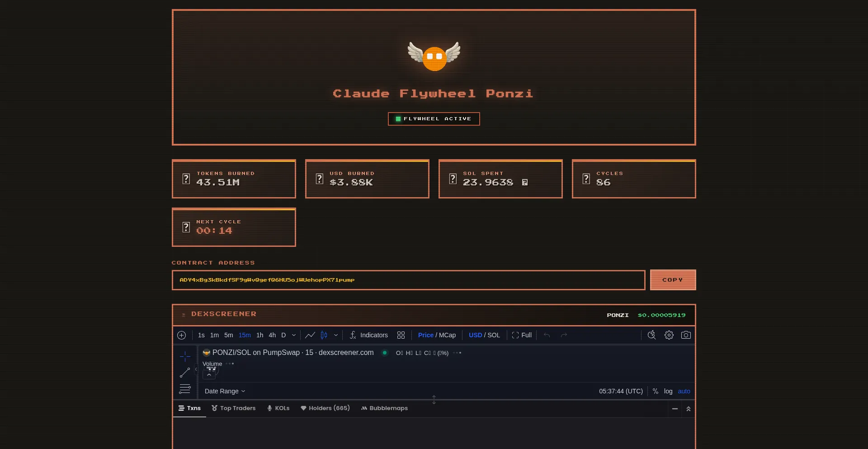Open the timeframe dropdown next to D
This screenshot has width=868, height=449.
click(293, 335)
